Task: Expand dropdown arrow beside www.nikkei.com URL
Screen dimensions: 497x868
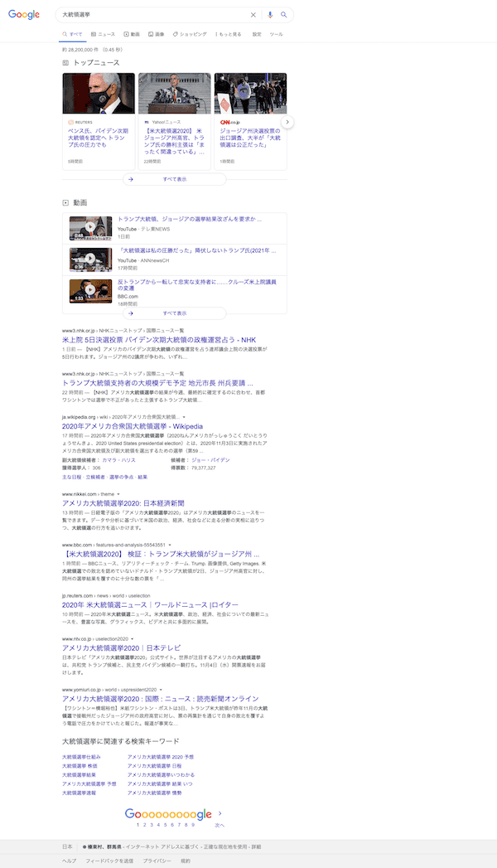Action: click(118, 494)
